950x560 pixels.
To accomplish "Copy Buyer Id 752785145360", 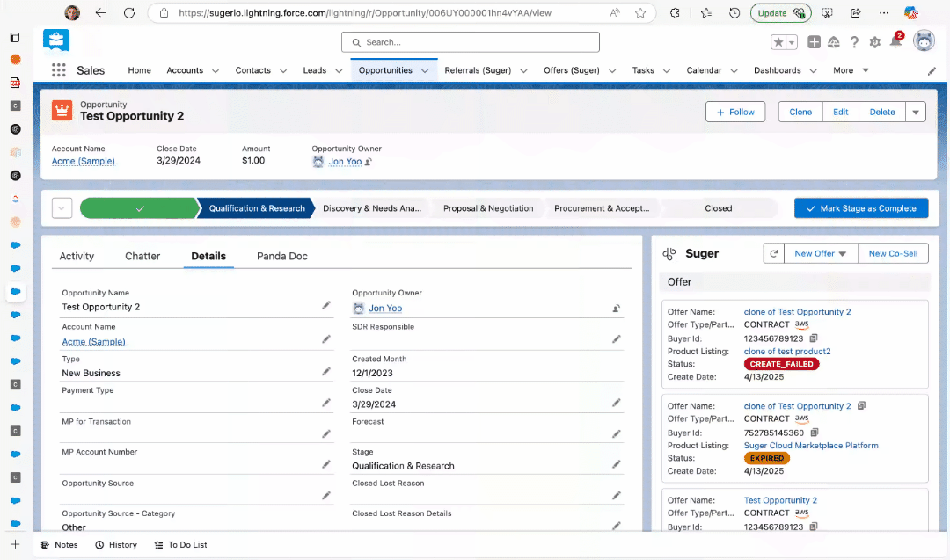I will click(815, 433).
